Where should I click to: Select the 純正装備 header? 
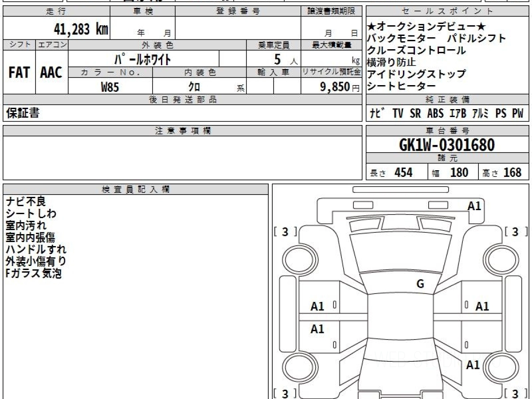coord(448,100)
